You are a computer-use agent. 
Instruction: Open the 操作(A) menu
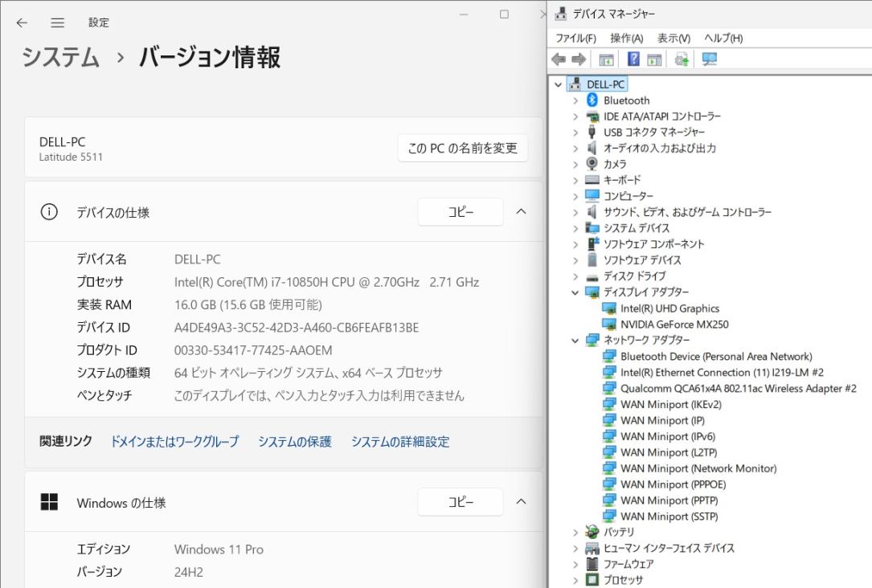(626, 38)
